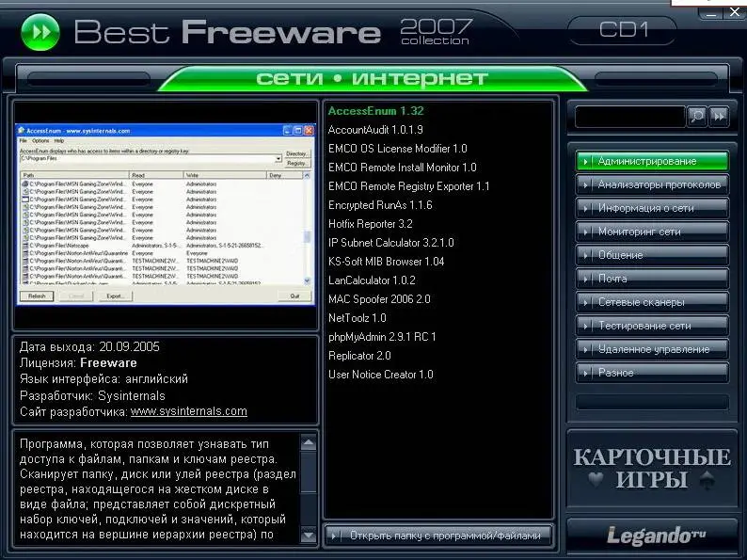
Task: Select phpMyAdmin 2.9.1 RC 1
Action: coord(382,337)
